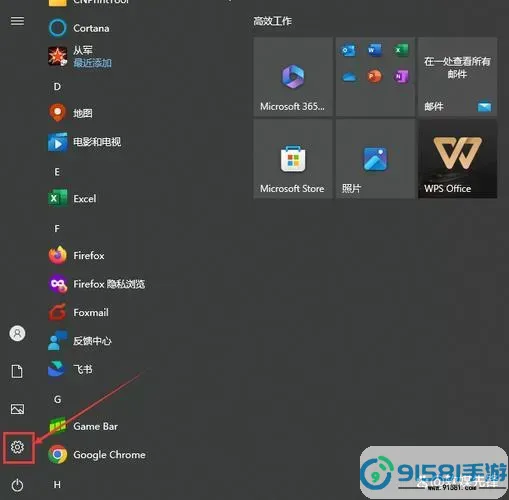Open Word in the Office folder tile
509x500 pixels.
[375, 50]
